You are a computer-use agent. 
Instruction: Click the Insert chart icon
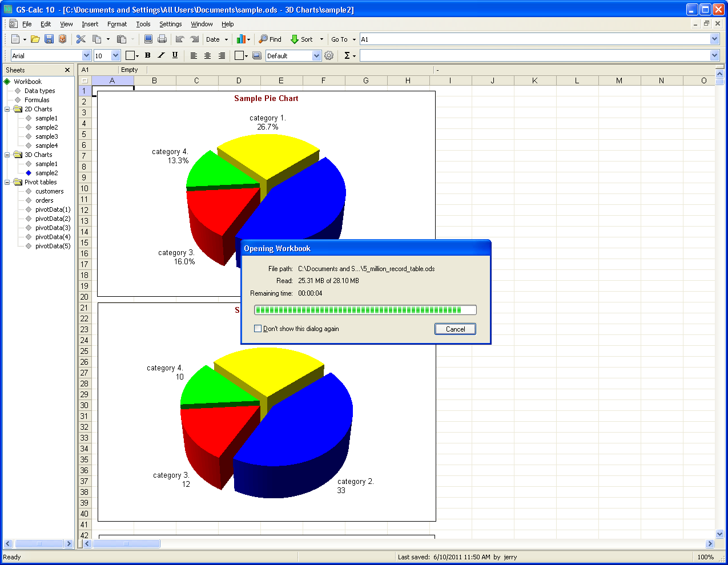pyautogui.click(x=241, y=39)
